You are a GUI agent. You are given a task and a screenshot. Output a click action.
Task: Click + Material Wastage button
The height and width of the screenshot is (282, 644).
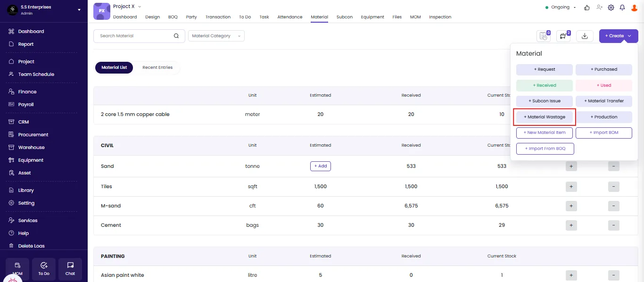(545, 117)
